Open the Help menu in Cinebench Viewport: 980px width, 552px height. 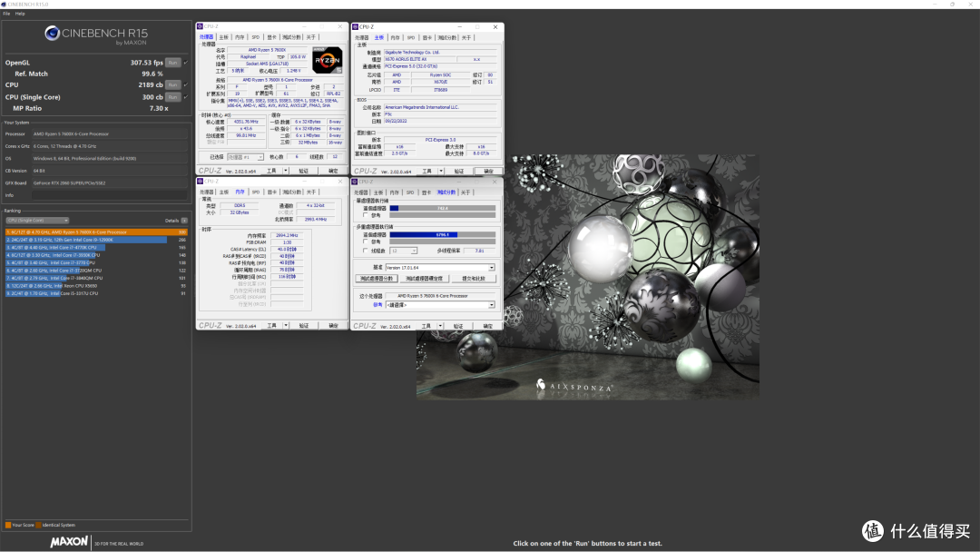pyautogui.click(x=20, y=13)
